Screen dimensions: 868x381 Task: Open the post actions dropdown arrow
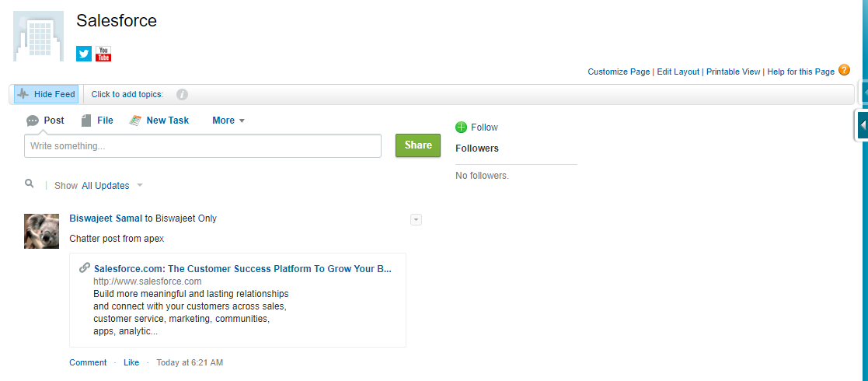[x=417, y=220]
